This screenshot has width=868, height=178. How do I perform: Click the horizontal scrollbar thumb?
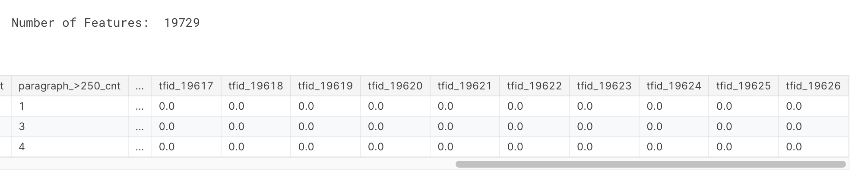pos(650,164)
